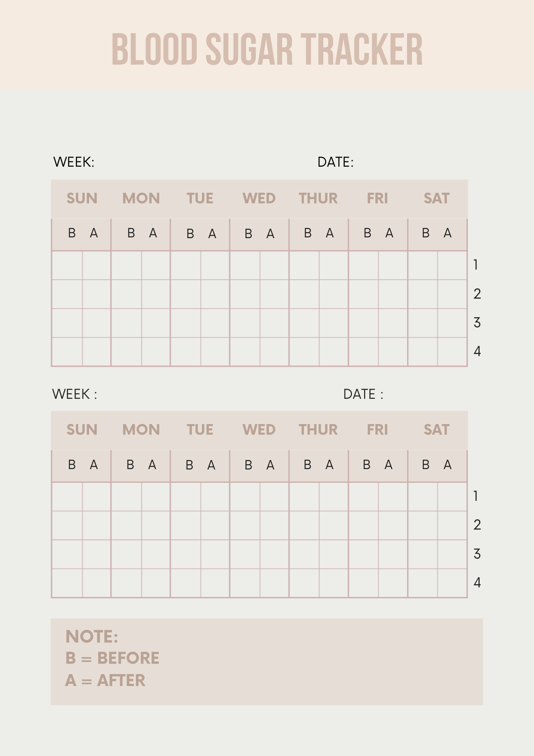
Task: Click row 4 Saturday A cell, first table
Action: (452, 352)
